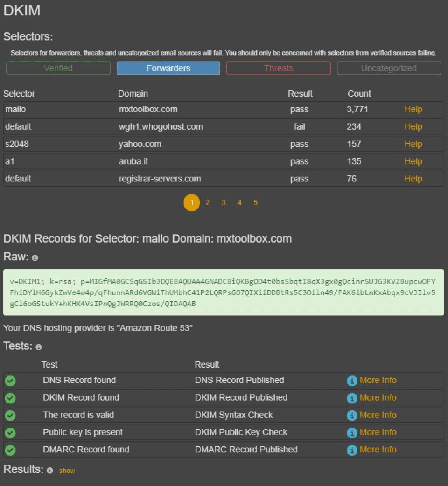Select the Forwarders tab
The width and height of the screenshot is (448, 486).
[x=168, y=68]
